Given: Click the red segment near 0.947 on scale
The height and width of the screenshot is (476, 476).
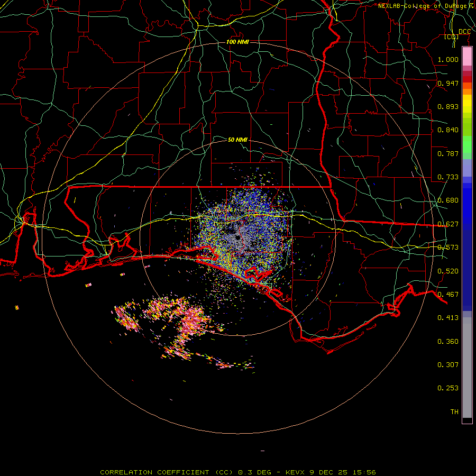Looking at the screenshot, I should point(467,79).
